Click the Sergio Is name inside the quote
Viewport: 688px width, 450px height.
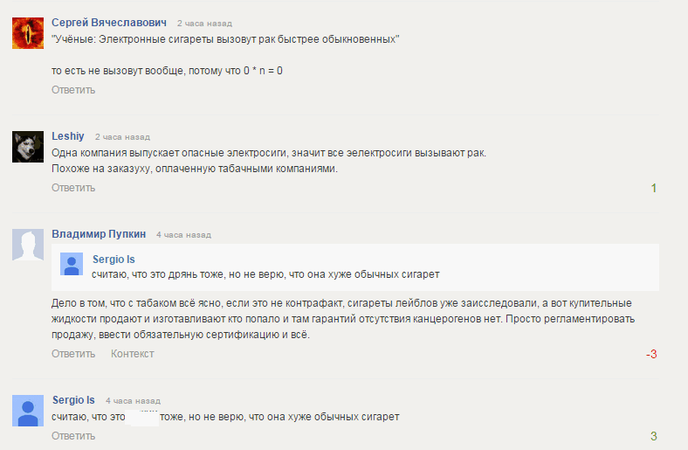click(x=114, y=259)
